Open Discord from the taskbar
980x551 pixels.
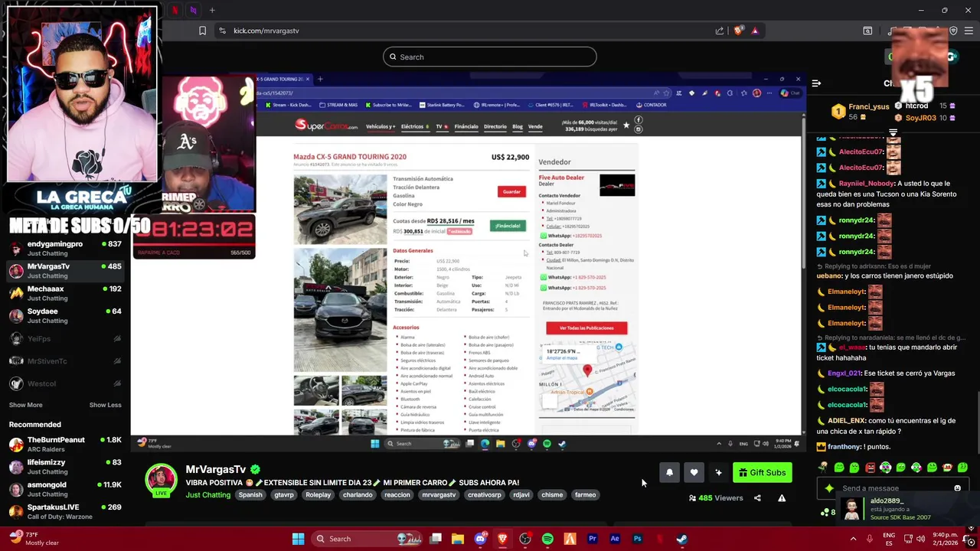coord(480,539)
